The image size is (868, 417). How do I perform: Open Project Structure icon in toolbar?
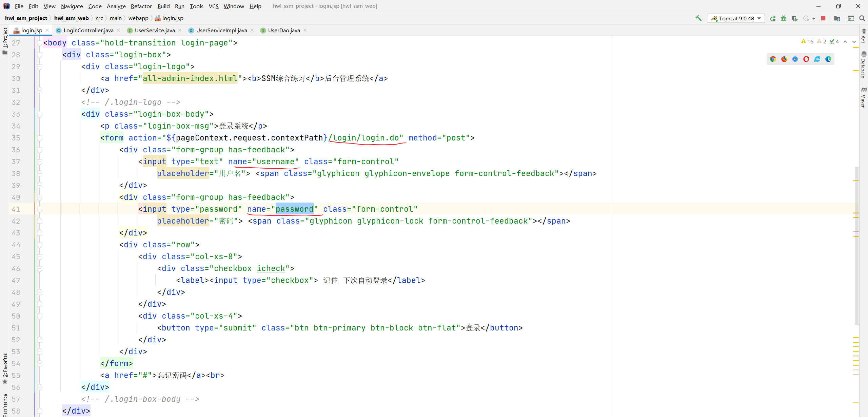(x=837, y=18)
